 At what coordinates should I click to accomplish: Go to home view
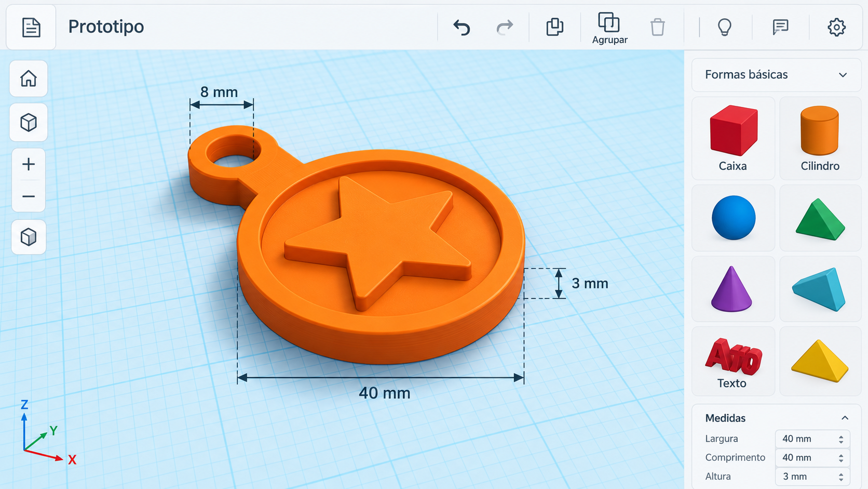click(29, 78)
